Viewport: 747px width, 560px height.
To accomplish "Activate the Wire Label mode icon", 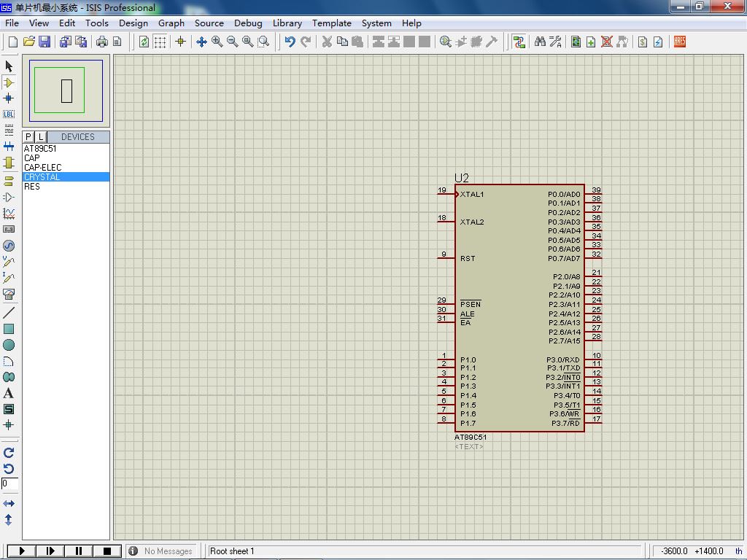I will point(9,114).
